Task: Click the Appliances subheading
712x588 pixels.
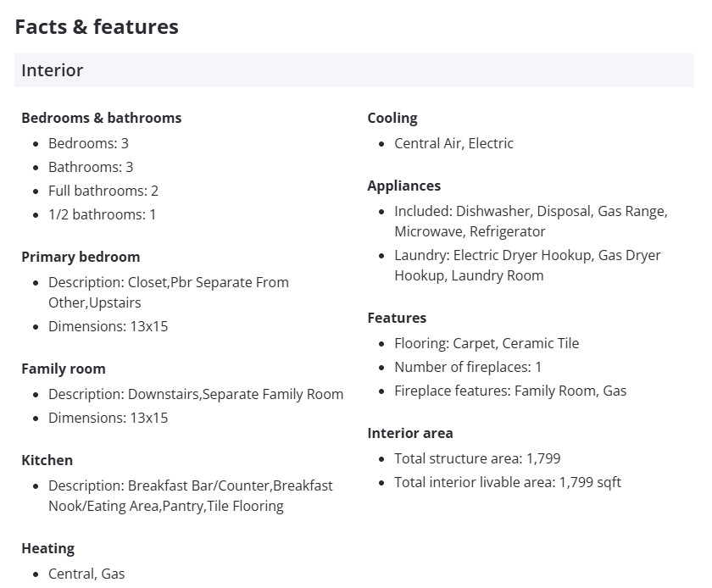Action: click(403, 186)
